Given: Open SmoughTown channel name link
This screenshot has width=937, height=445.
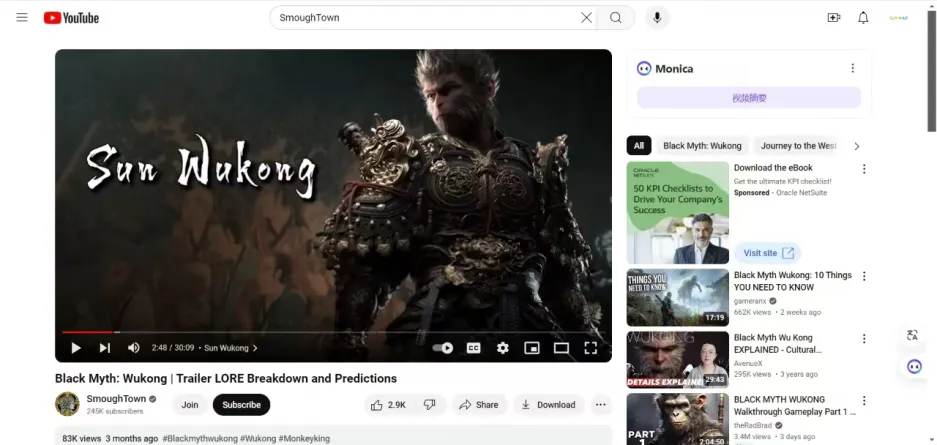Looking at the screenshot, I should (117, 398).
